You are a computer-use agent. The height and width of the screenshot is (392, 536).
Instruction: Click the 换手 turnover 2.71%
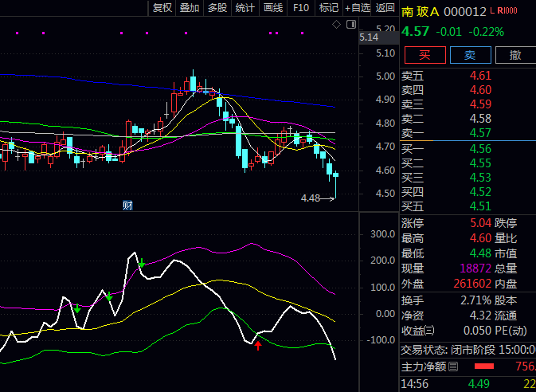(x=475, y=300)
